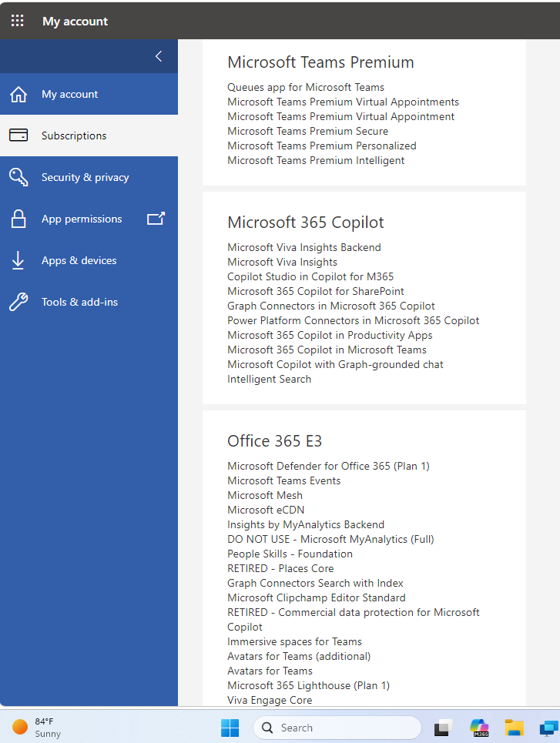The width and height of the screenshot is (560, 743).
Task: Select RETIRED - Places Core
Action: [x=280, y=569]
